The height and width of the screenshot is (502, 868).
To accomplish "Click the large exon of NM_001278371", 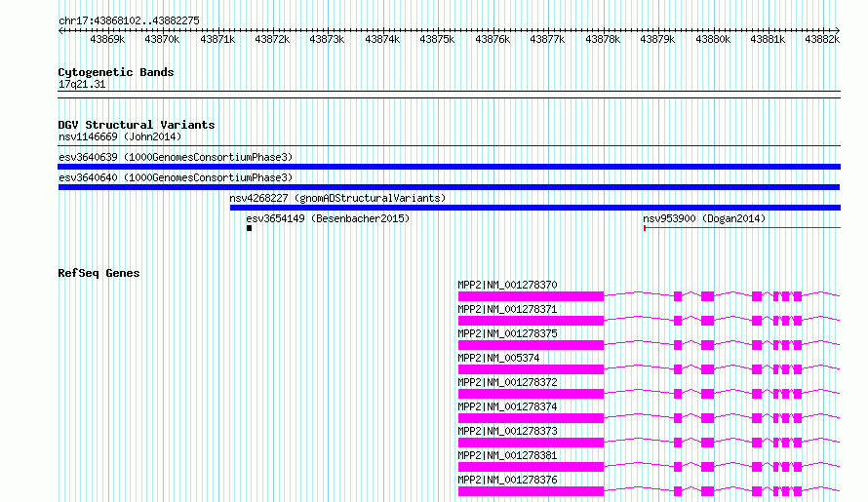I will 531,321.
